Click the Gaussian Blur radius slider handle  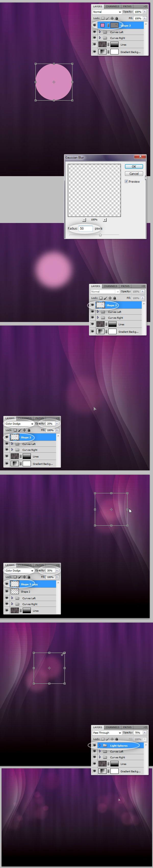pyautogui.click(x=100, y=235)
